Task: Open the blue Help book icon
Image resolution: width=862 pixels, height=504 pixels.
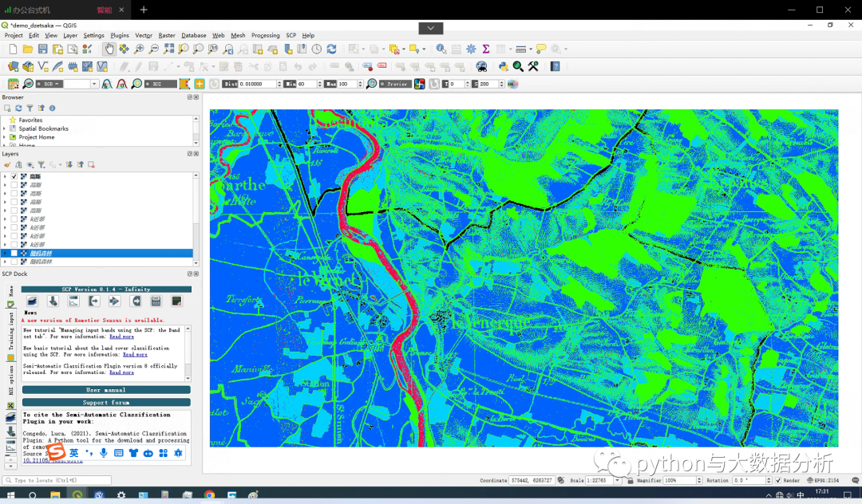Action: [x=556, y=66]
